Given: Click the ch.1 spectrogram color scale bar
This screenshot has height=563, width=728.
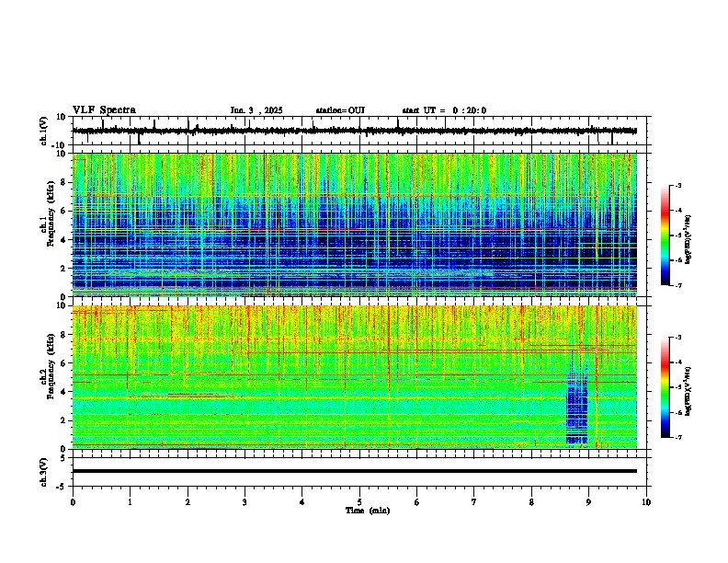Looking at the screenshot, I should (665, 236).
